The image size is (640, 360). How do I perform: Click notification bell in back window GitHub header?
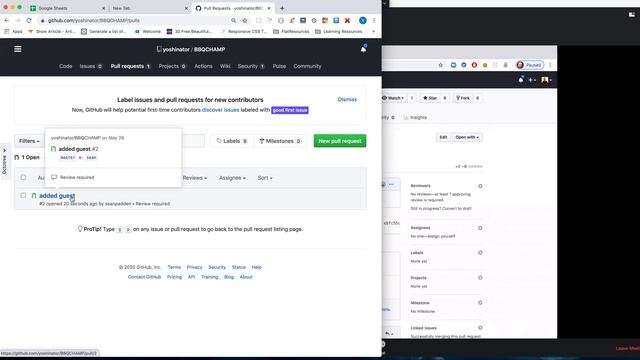pos(521,80)
